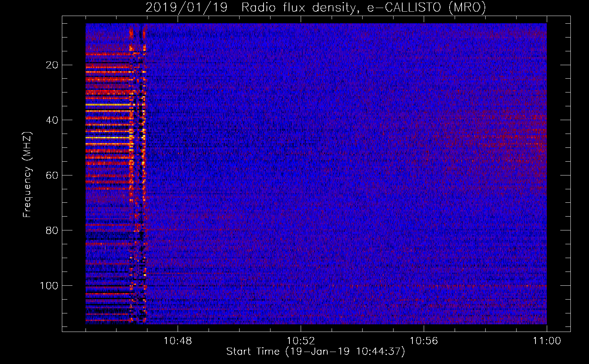The width and height of the screenshot is (589, 364).
Task: Click the 100 MHz frequency tick label
Action: [49, 286]
